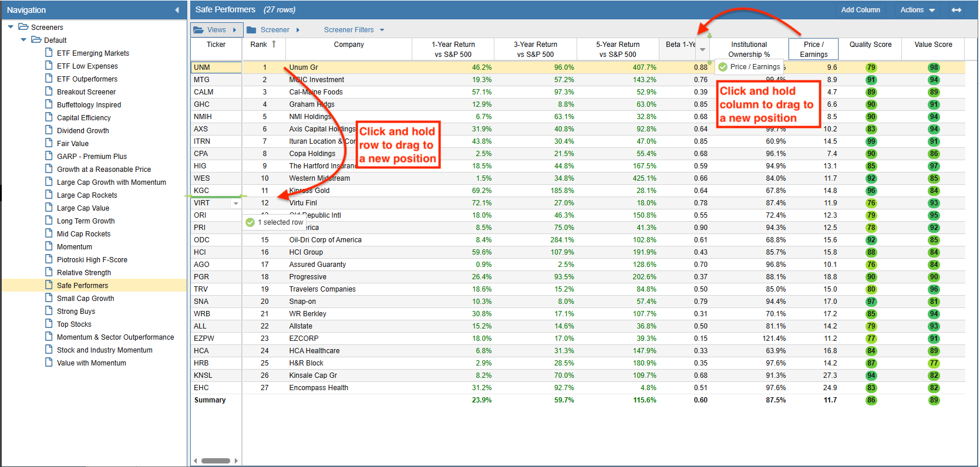Click document icon for Capital Efficiency
Screen dimensions: 980x467
pyautogui.click(x=49, y=117)
